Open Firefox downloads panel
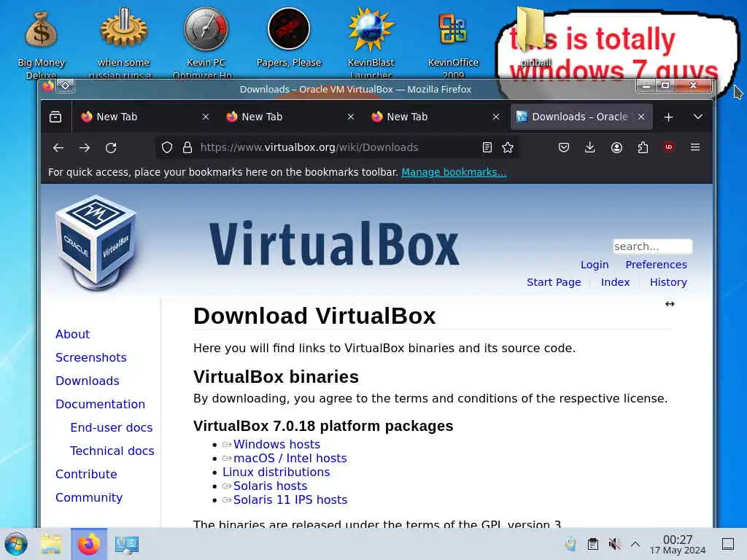 (x=589, y=147)
